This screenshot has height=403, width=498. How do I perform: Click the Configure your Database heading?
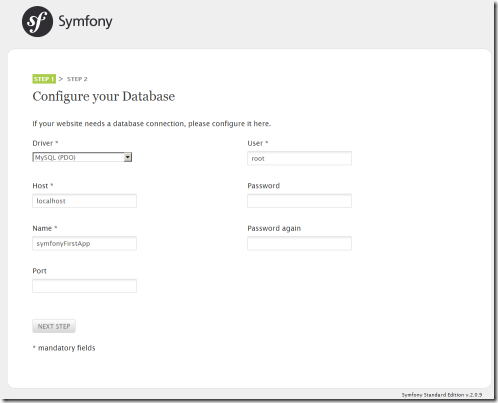click(104, 96)
